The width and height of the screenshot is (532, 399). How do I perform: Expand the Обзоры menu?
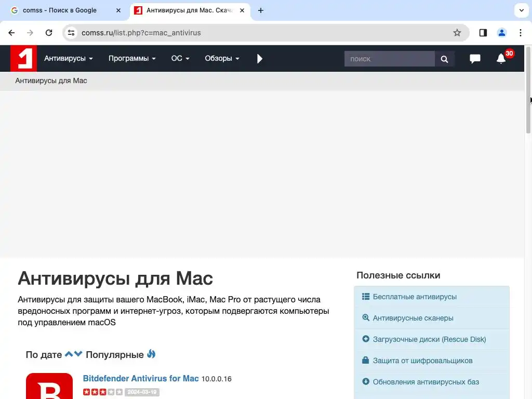point(222,58)
